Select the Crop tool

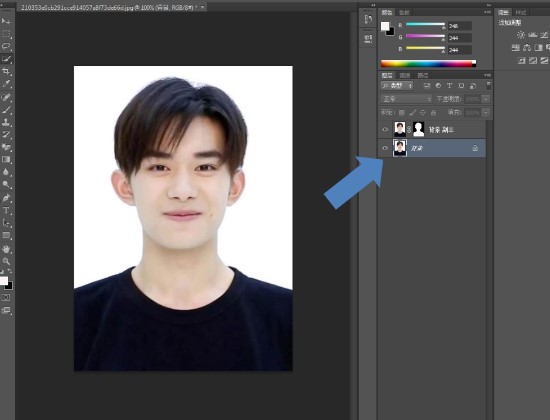click(6, 72)
